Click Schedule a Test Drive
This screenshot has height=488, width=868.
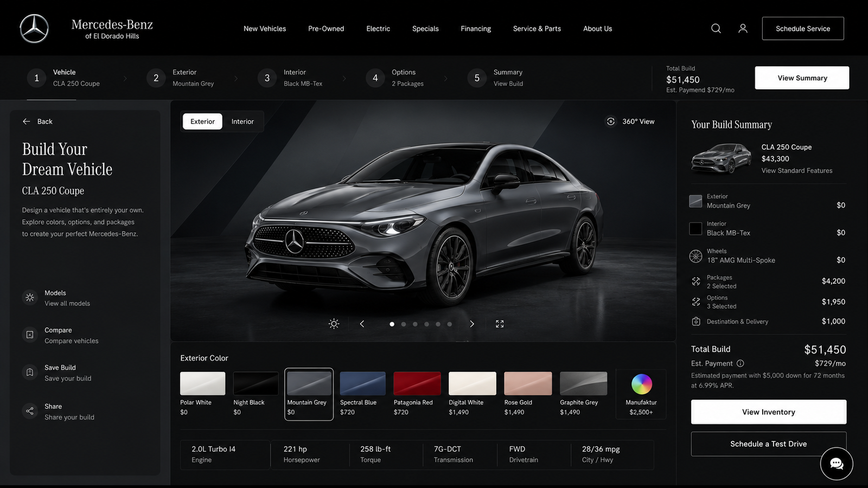click(x=769, y=444)
